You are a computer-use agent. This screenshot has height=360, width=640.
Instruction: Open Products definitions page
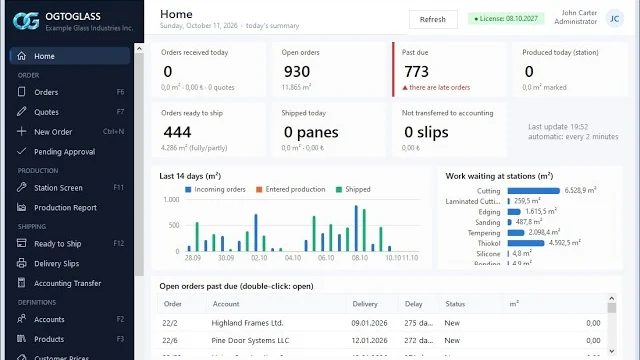(x=70, y=339)
